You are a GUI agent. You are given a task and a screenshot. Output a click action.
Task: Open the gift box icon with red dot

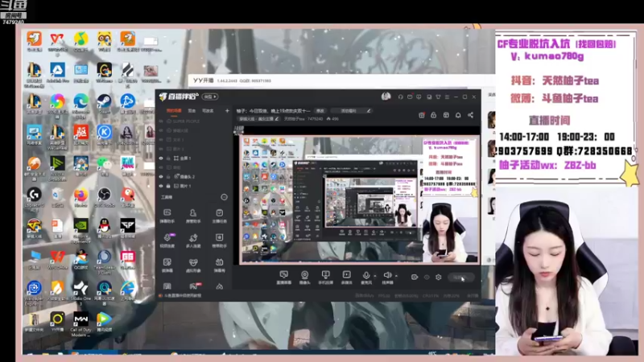(x=421, y=115)
